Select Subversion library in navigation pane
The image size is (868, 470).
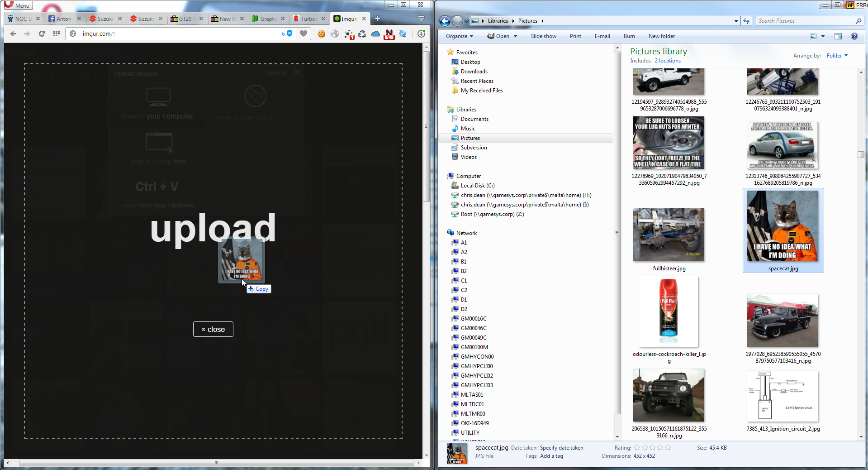pos(474,148)
